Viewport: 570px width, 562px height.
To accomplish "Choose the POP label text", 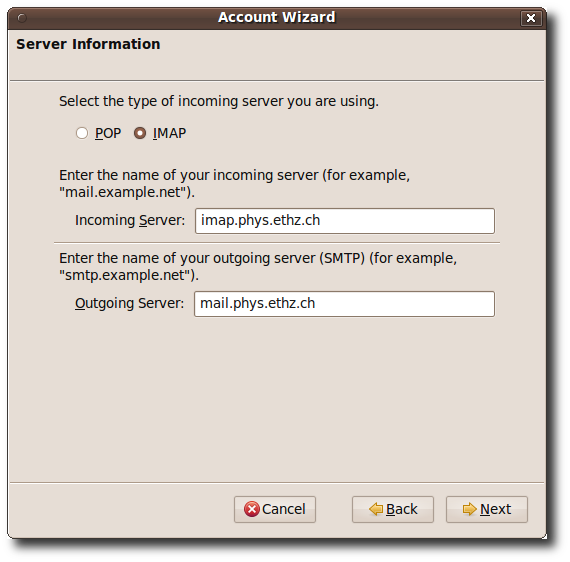I will [108, 133].
